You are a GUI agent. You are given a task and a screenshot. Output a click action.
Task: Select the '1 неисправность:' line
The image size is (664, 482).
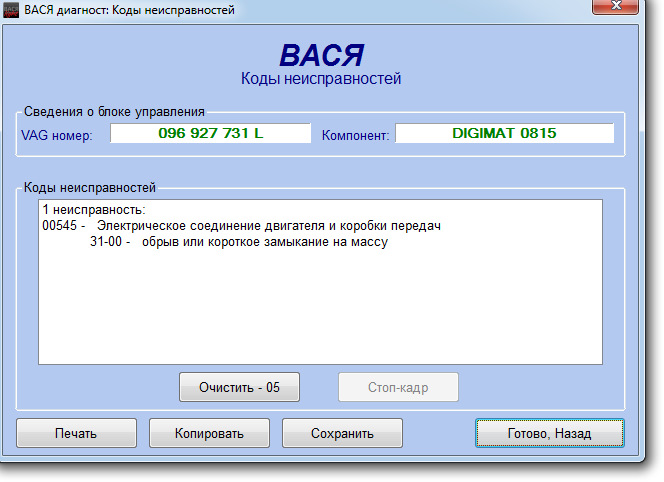(94, 210)
